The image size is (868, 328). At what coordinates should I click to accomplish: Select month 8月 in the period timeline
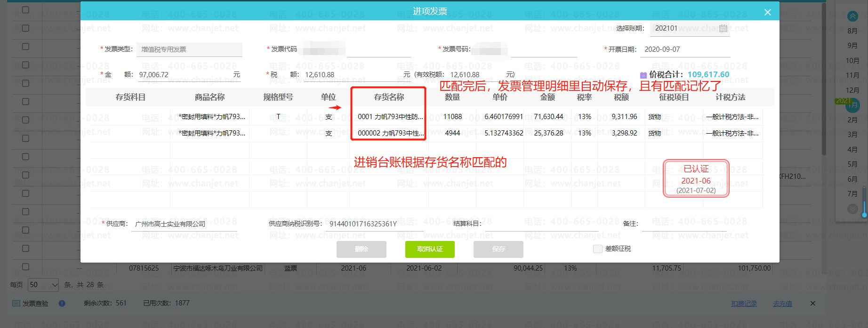coord(852,31)
